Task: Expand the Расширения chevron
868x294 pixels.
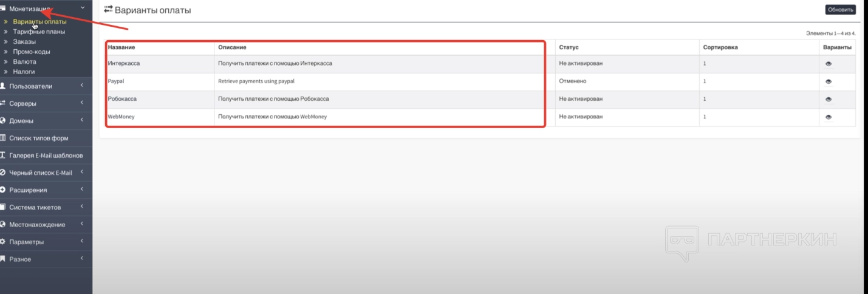Action: [82, 190]
